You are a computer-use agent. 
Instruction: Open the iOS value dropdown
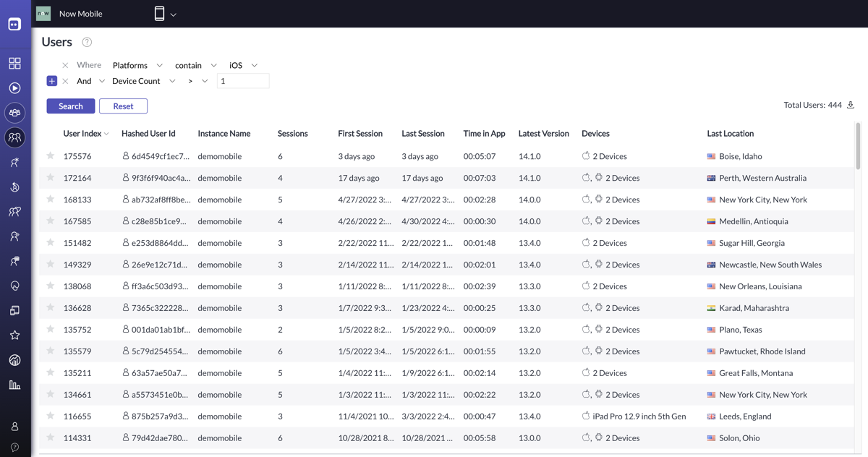pos(243,65)
